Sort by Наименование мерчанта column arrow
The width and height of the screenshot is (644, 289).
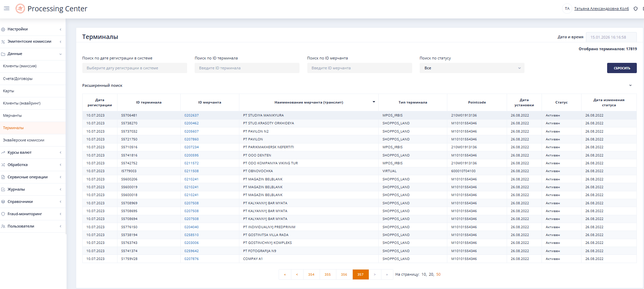[374, 102]
